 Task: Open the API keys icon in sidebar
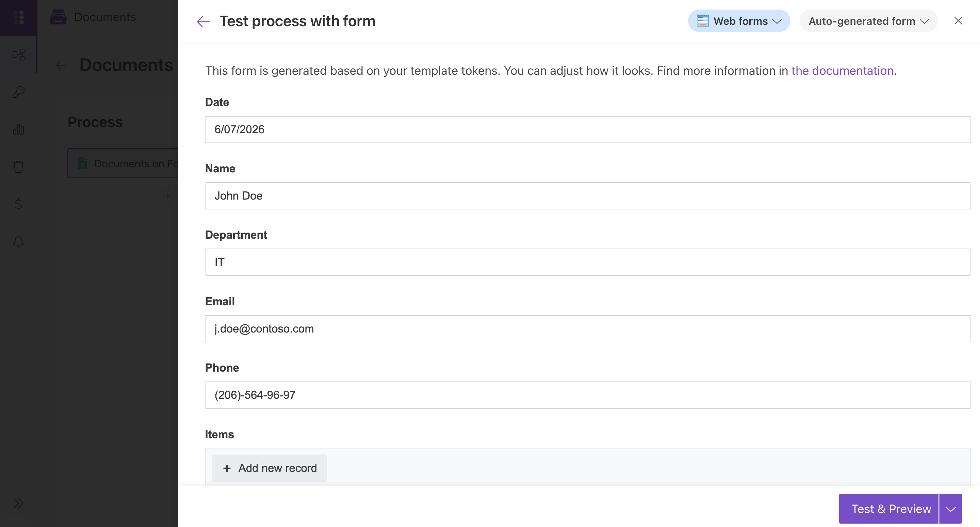point(19,92)
